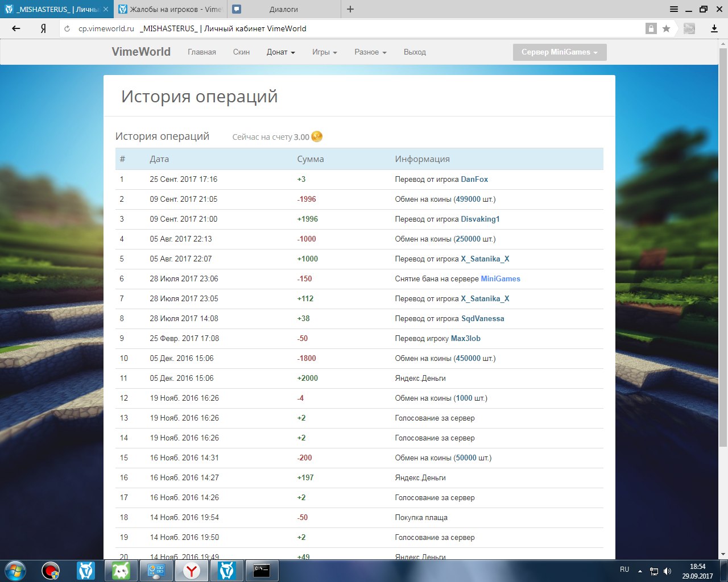
Task: Click the VimeWorld brand logo link
Action: (x=141, y=52)
